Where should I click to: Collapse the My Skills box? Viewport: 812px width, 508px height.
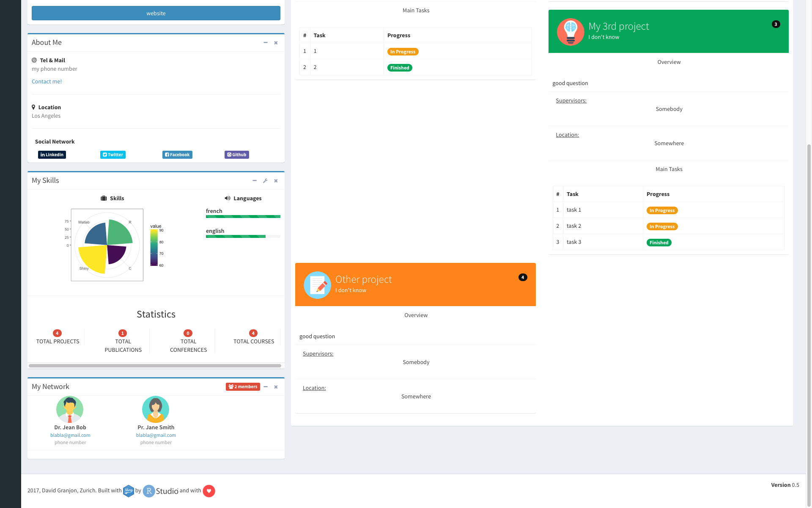(255, 181)
